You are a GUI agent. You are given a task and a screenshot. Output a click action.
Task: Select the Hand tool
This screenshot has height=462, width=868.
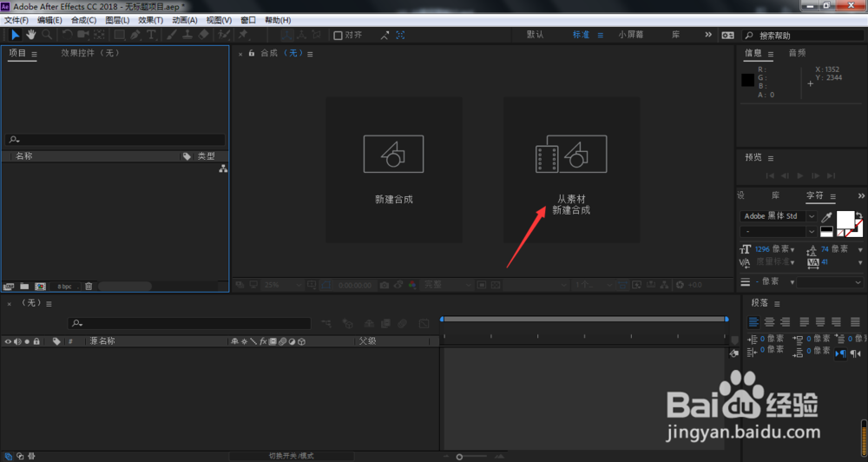pyautogui.click(x=31, y=35)
